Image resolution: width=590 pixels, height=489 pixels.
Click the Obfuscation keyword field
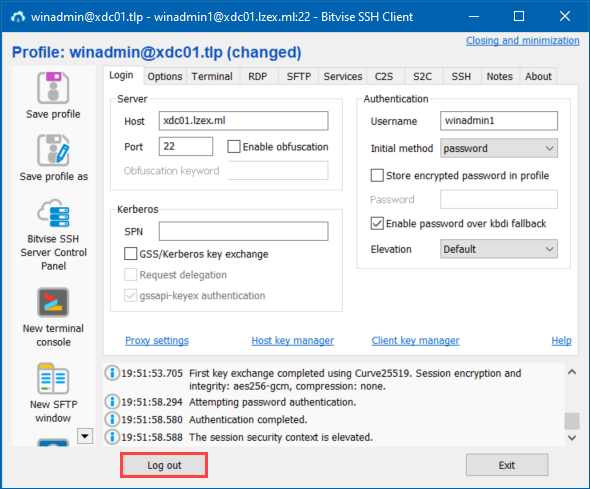point(278,171)
